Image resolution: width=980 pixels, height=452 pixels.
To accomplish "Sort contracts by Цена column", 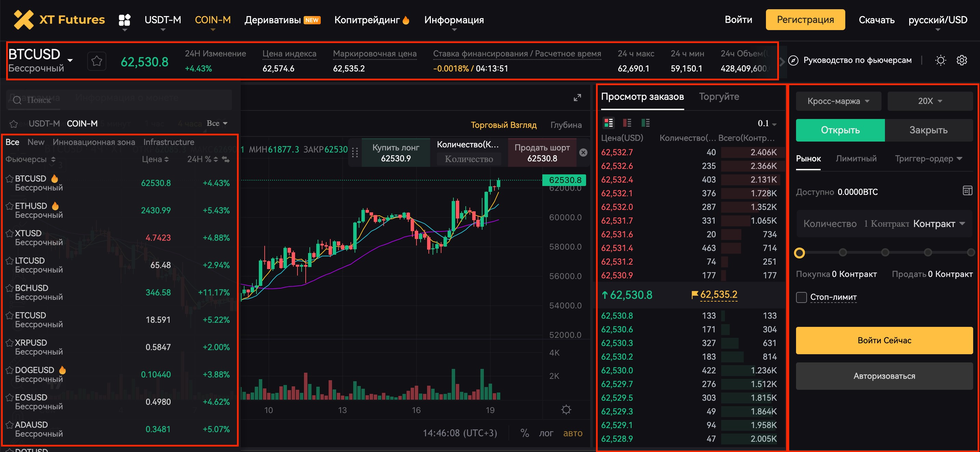I will point(155,159).
